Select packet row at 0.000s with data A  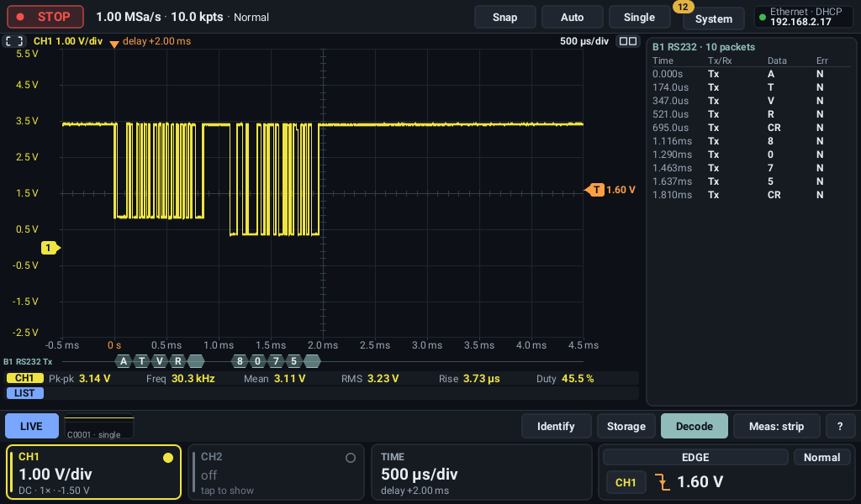click(751, 74)
